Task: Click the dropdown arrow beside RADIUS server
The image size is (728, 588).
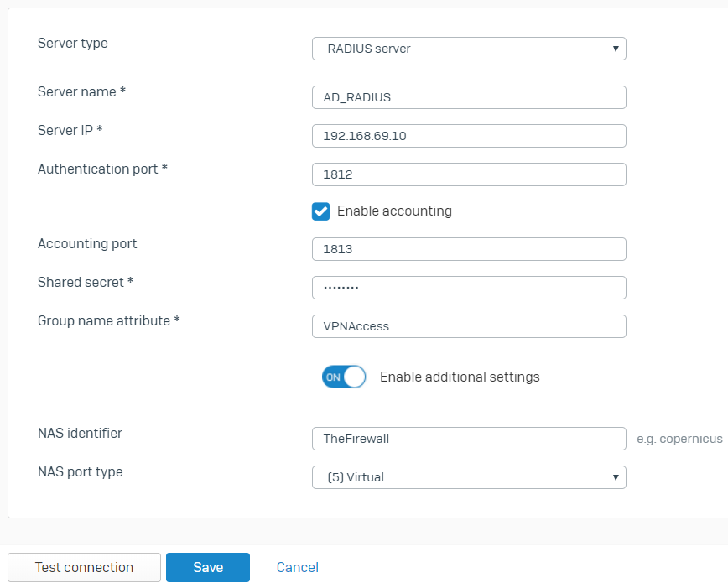Action: (x=615, y=49)
